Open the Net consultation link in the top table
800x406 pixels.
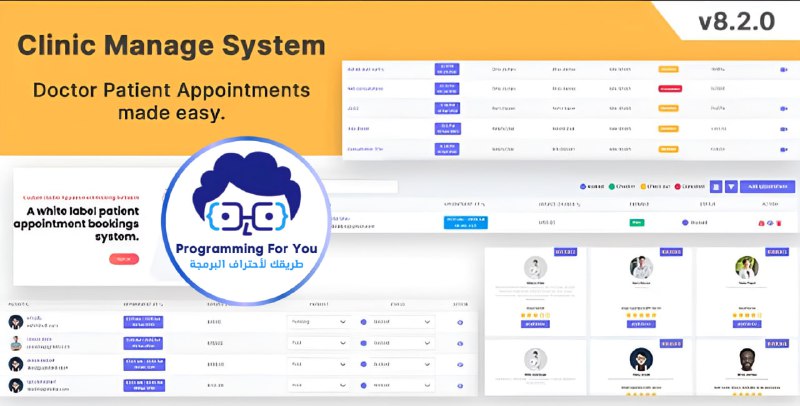(x=365, y=89)
